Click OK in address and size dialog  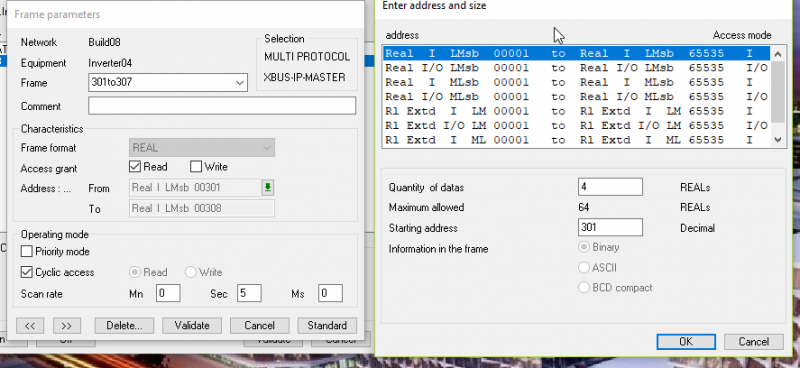point(686,341)
